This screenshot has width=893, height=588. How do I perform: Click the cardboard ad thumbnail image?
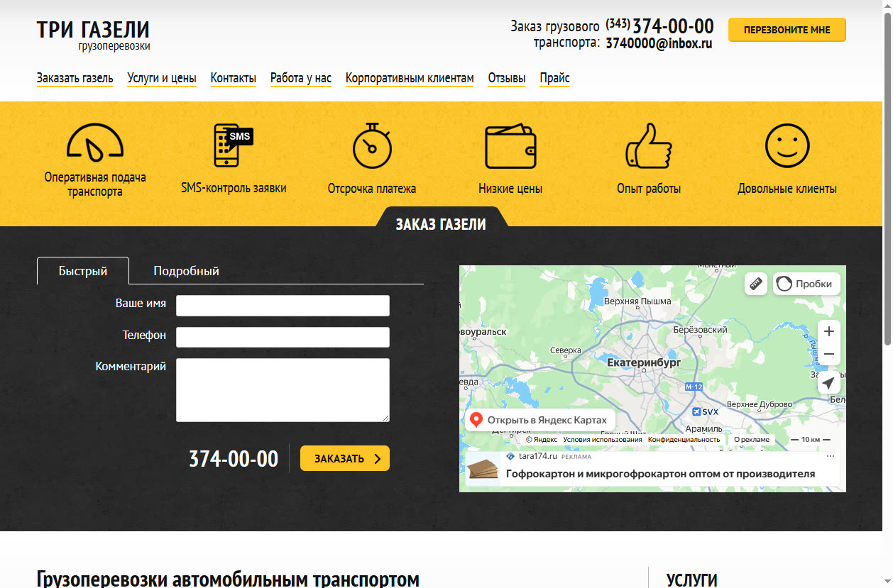tap(483, 470)
